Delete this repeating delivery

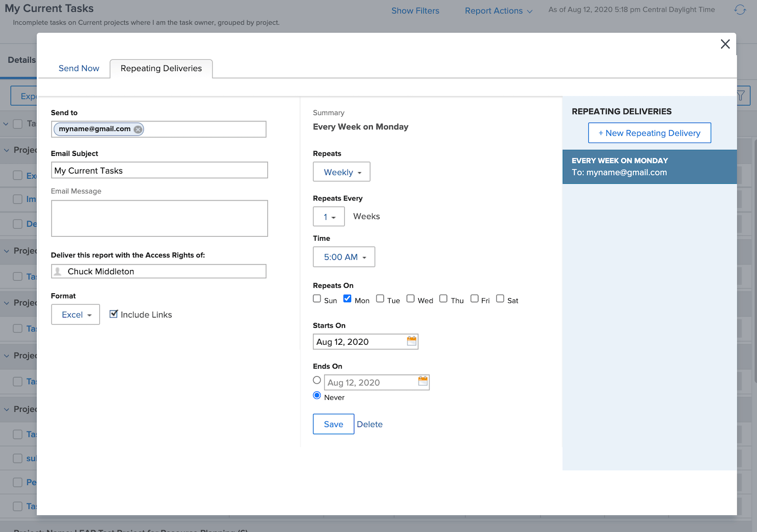(370, 424)
